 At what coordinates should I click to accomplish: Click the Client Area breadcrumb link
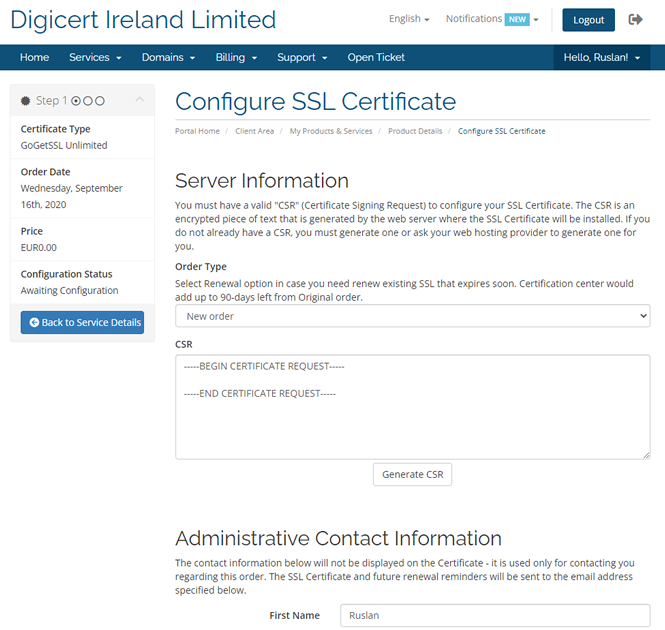pos(254,131)
